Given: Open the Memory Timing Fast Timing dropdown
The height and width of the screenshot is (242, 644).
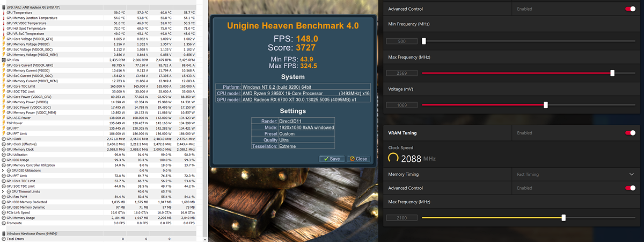Looking at the screenshot, I should click(x=576, y=174).
